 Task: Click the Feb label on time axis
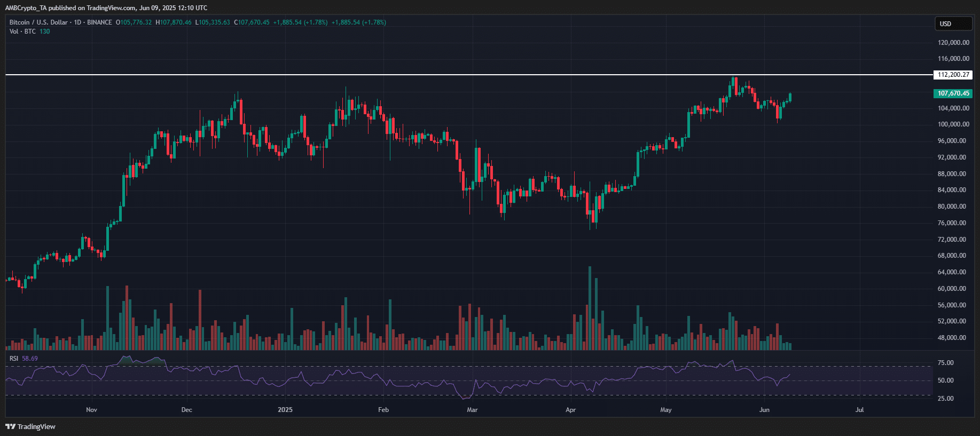coord(383,410)
